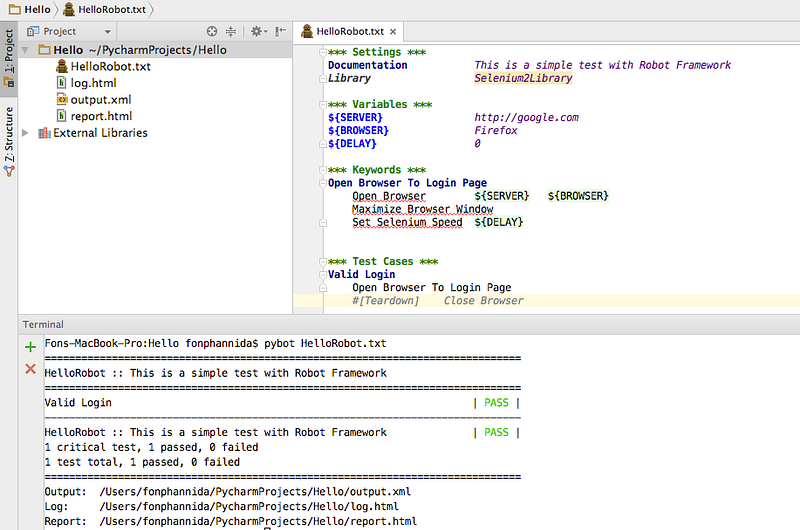Click the ${SERVER} variable definition

(x=355, y=117)
